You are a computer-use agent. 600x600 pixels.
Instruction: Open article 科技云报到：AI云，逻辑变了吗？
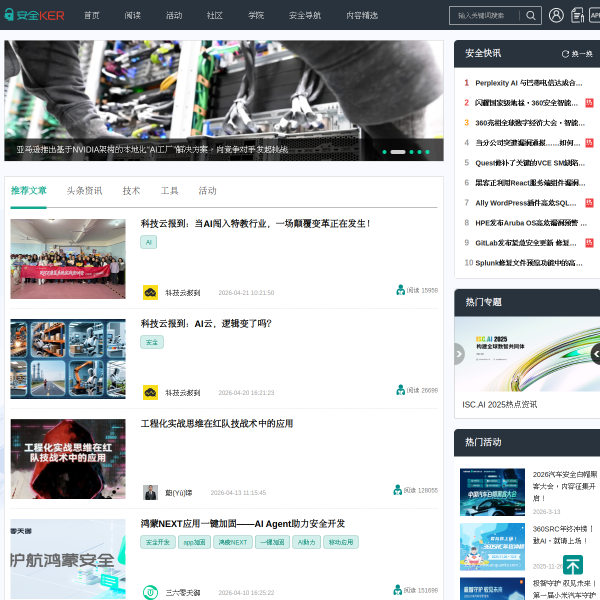click(x=206, y=324)
